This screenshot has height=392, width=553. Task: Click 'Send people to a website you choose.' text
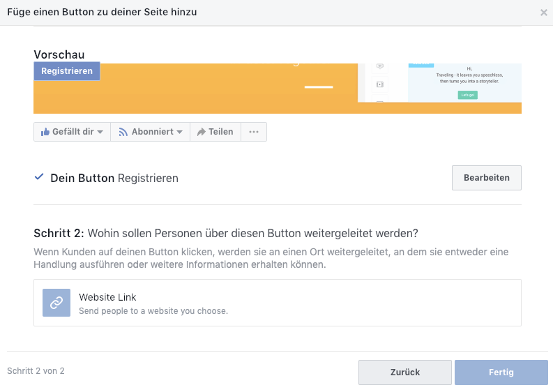(153, 311)
